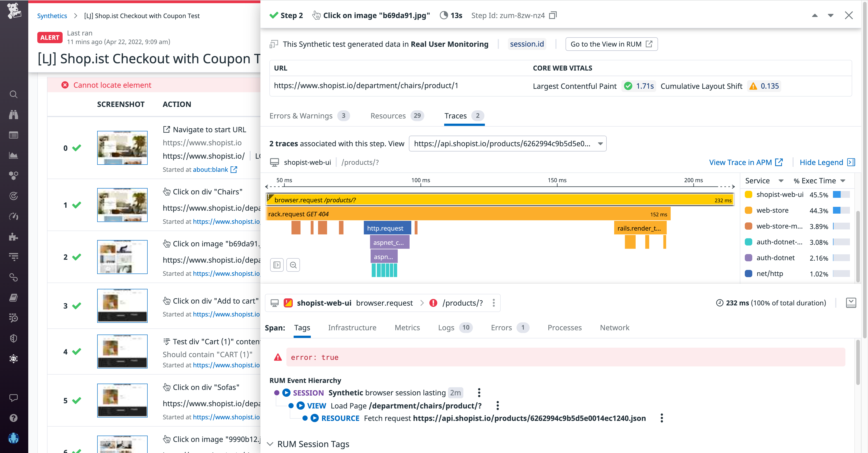Screen dimensions: 868x453
Task: Click the Go to the View in RUM button
Action: click(611, 44)
